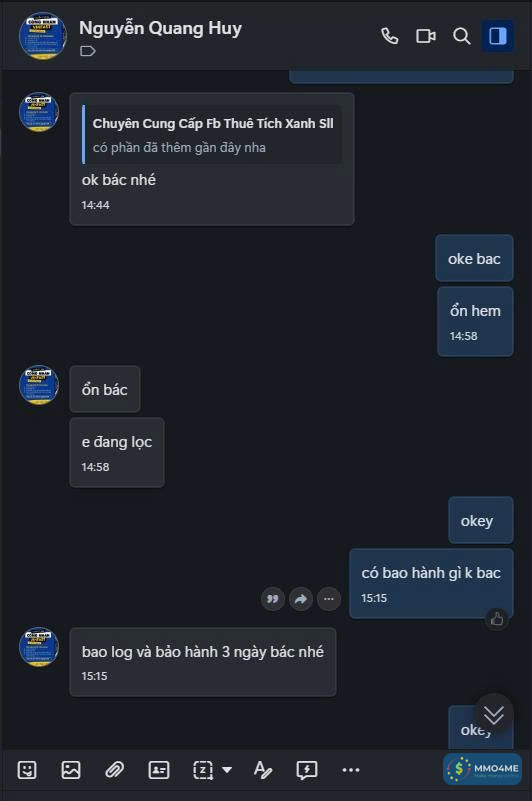Click the tag label icon under contact name

(88, 51)
